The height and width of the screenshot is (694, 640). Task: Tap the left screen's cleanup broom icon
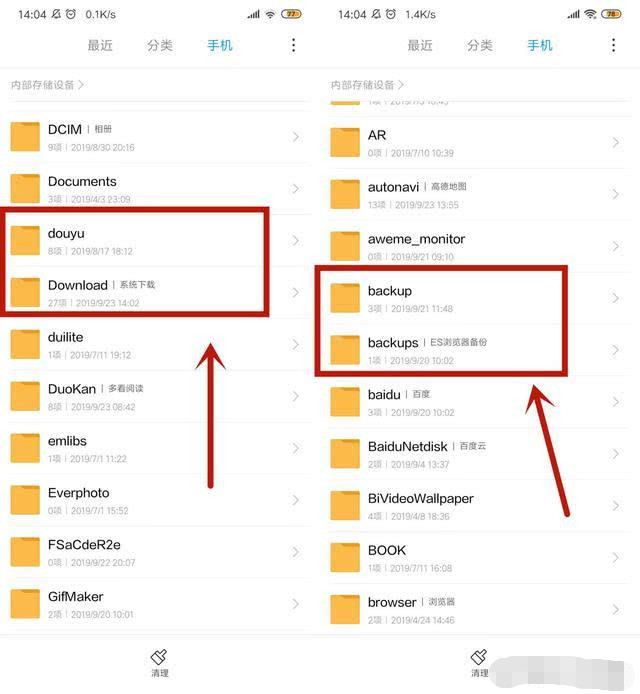159,657
